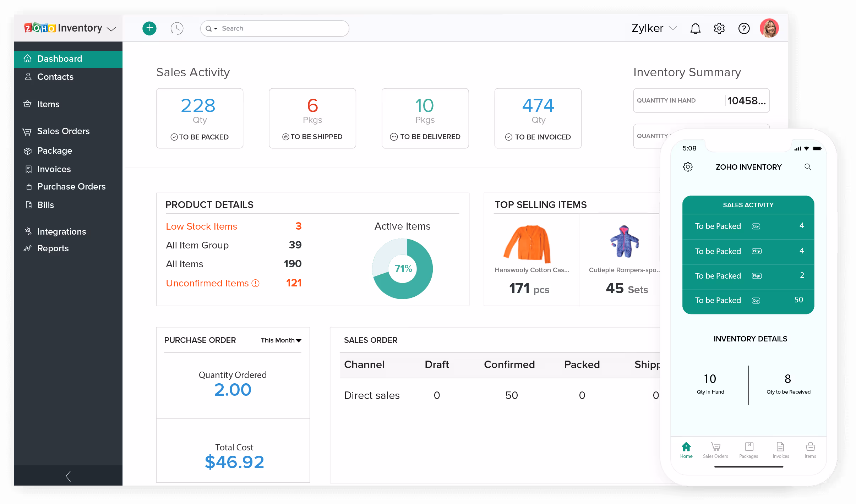The width and height of the screenshot is (856, 504).
Task: Collapse the sidebar with the left chevron
Action: click(x=68, y=476)
